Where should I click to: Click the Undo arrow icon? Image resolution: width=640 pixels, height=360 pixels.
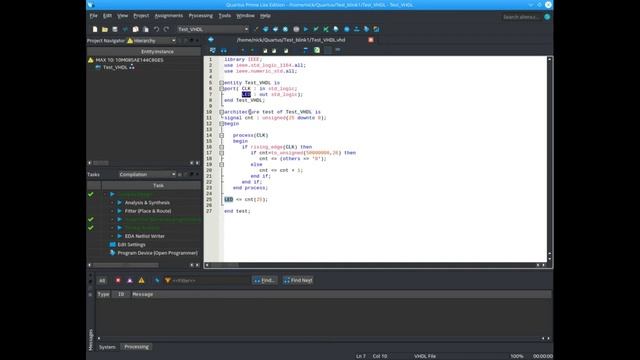pos(156,29)
